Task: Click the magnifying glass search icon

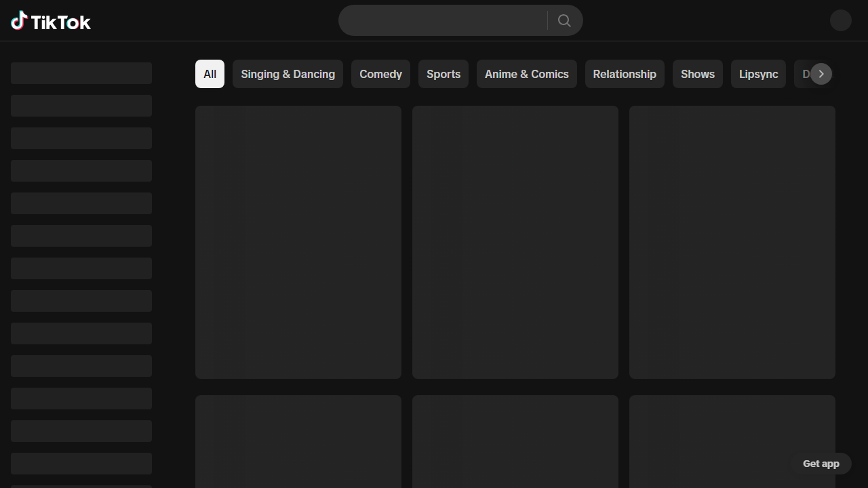Action: pyautogui.click(x=564, y=20)
